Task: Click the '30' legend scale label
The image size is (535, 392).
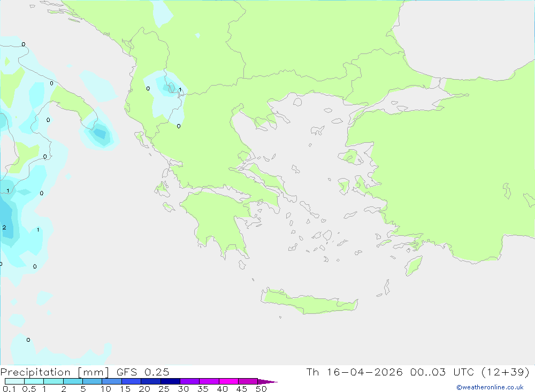Action: click(x=184, y=389)
